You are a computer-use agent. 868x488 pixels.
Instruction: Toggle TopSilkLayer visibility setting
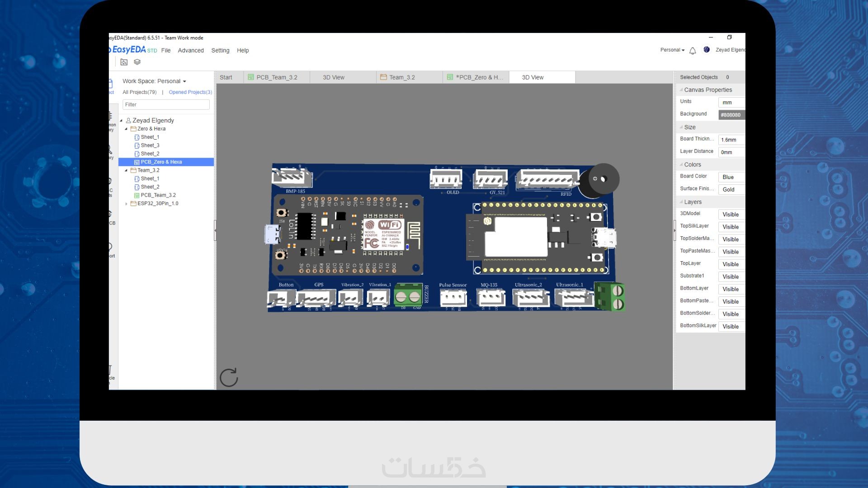tap(730, 227)
